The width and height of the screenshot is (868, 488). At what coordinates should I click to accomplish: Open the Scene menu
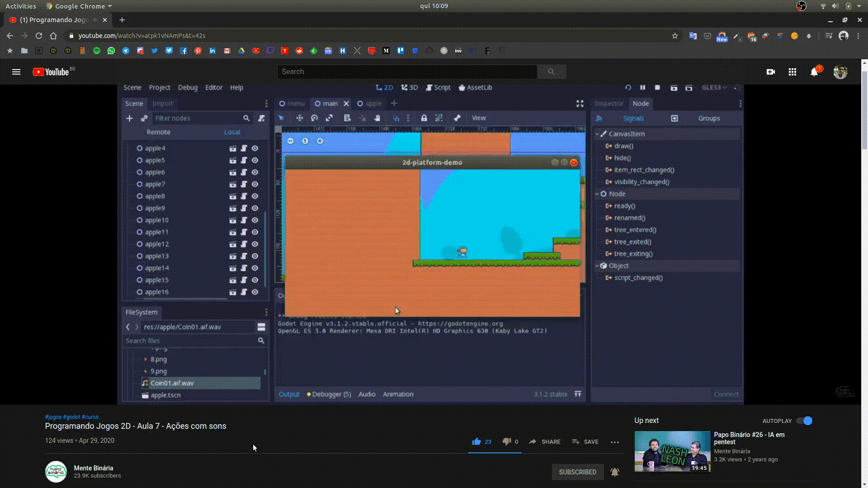(132, 88)
